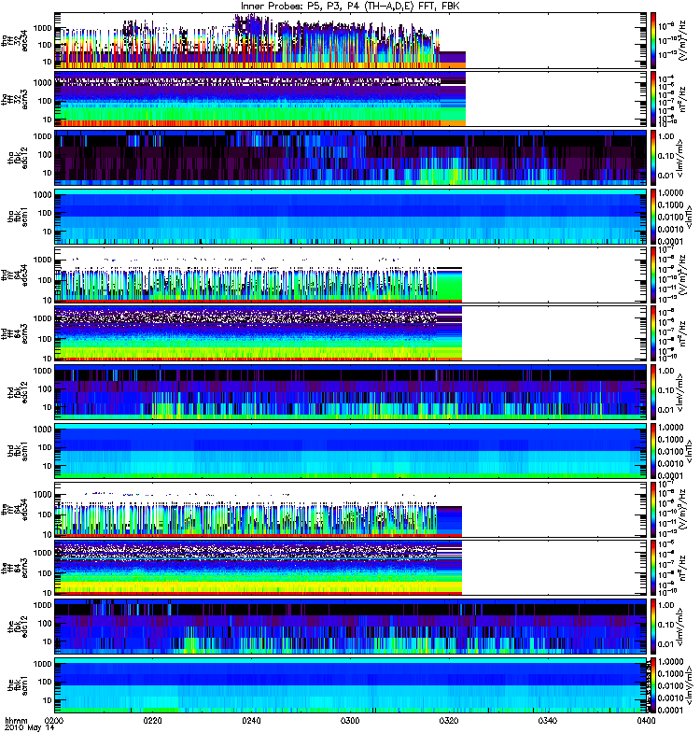Click the "tha fff 32 edc34" y-axis label
The height and width of the screenshot is (747, 700).
pos(15,40)
